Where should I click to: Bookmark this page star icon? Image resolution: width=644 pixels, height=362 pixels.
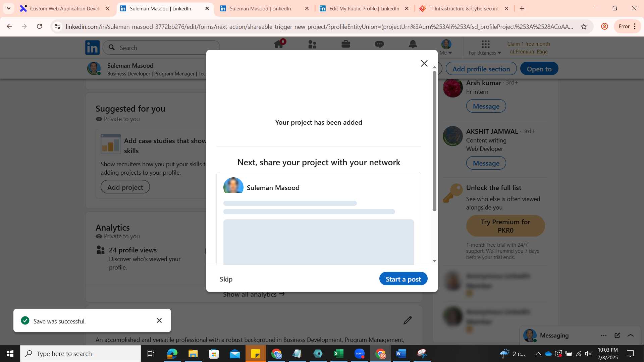[584, 26]
